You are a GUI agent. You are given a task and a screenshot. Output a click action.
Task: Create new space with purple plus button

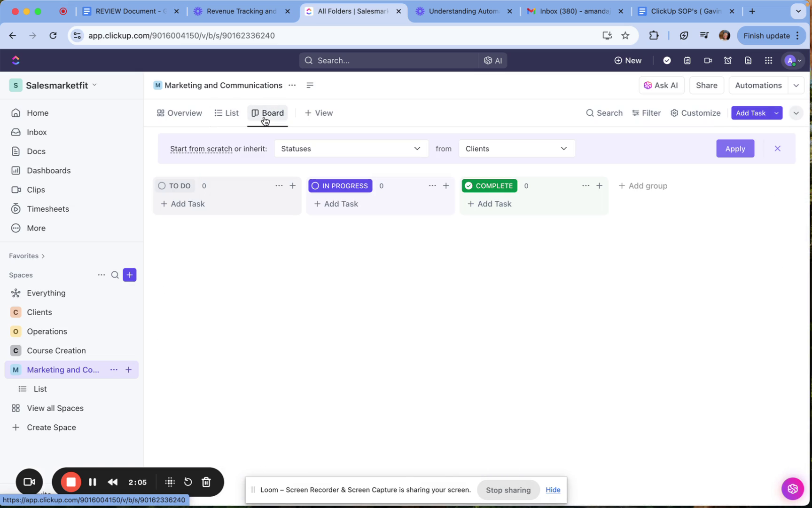click(x=130, y=275)
